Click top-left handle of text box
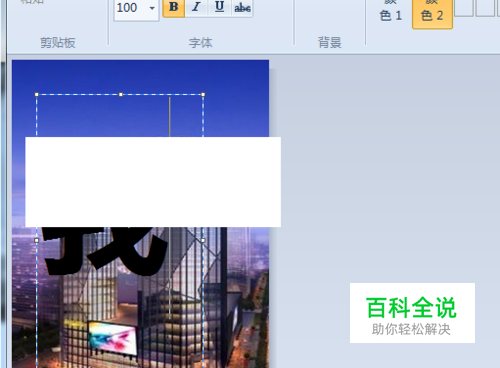This screenshot has width=500, height=368. 37,95
